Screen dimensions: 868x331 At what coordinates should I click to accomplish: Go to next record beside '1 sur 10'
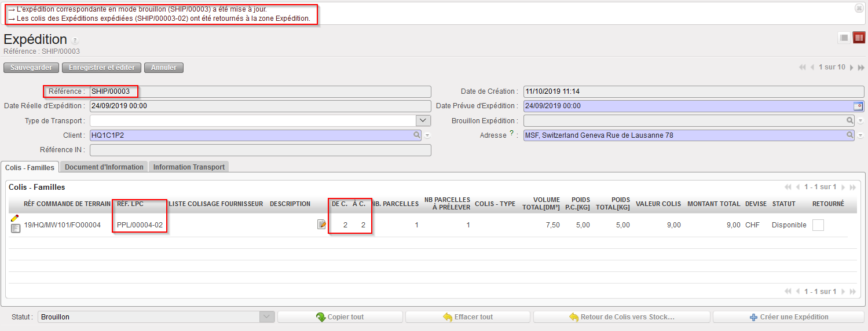[x=851, y=68]
